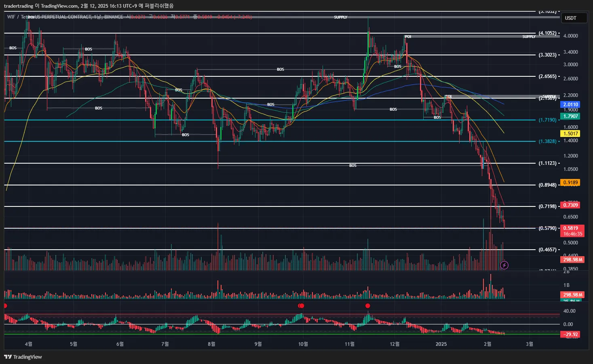The image size is (593, 364).
Task: Select the BOS label on the 1.1123 line
Action: click(352, 166)
